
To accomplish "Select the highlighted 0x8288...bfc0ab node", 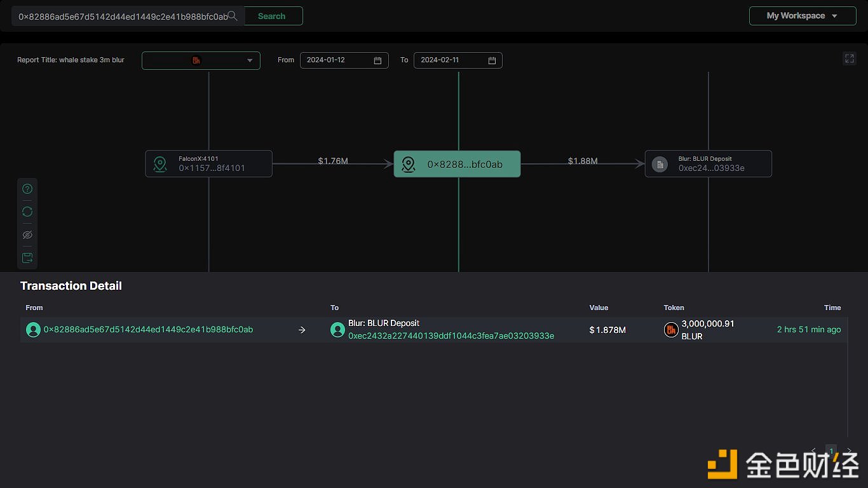I will tap(457, 164).
